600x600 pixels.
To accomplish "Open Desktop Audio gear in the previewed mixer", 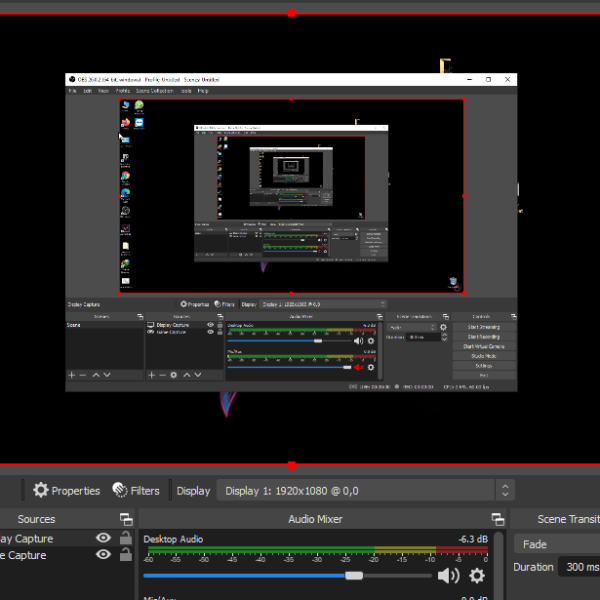I will click(371, 341).
